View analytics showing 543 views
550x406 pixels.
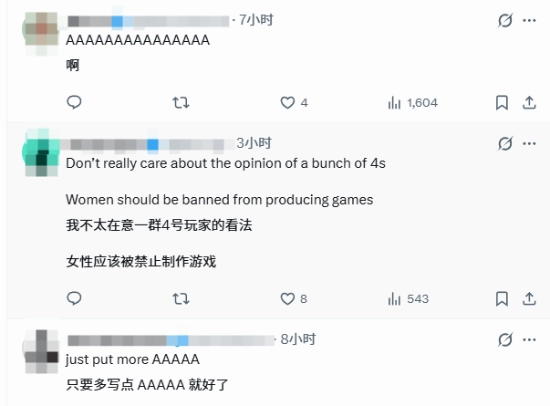(408, 299)
